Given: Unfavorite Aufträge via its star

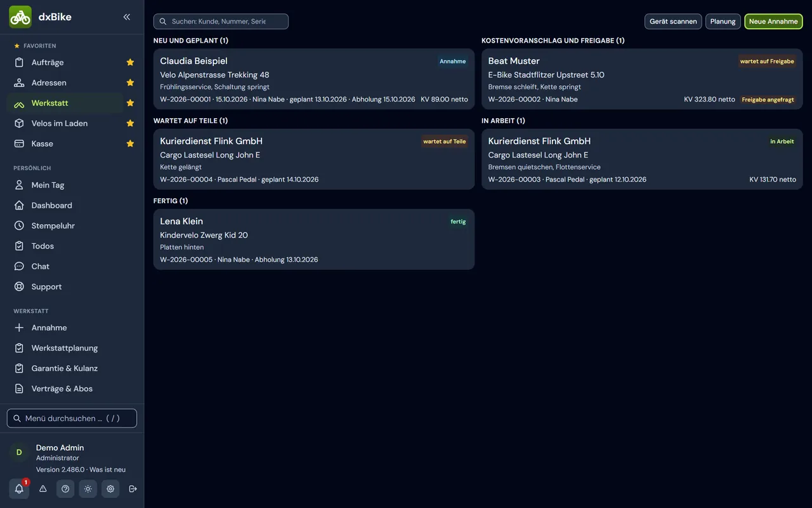Looking at the screenshot, I should click(x=130, y=62).
